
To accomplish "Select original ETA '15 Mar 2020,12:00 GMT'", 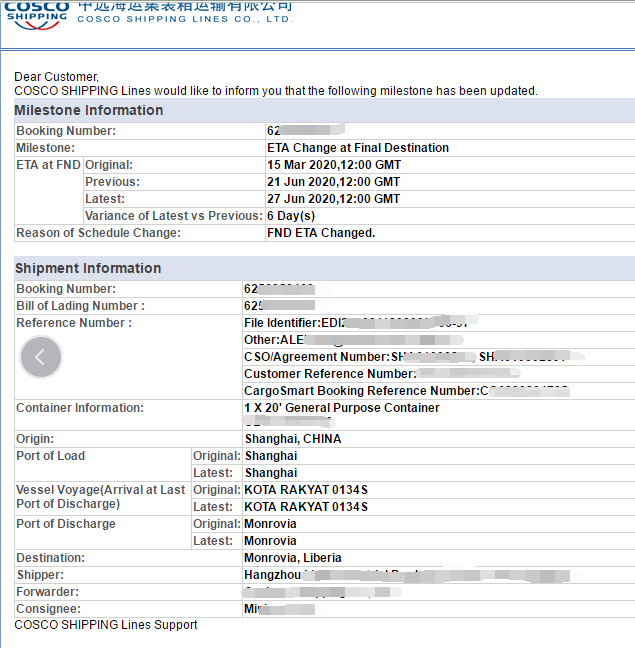I will [x=334, y=165].
